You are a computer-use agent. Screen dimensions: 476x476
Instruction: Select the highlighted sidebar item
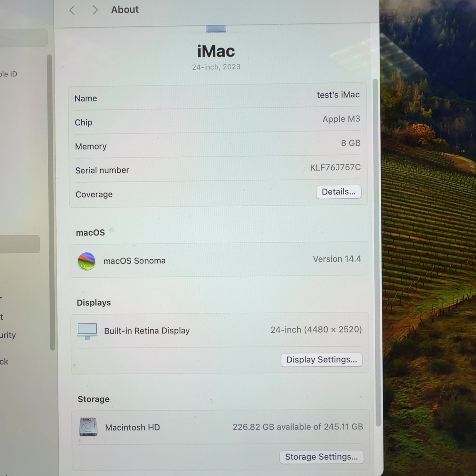[x=19, y=244]
